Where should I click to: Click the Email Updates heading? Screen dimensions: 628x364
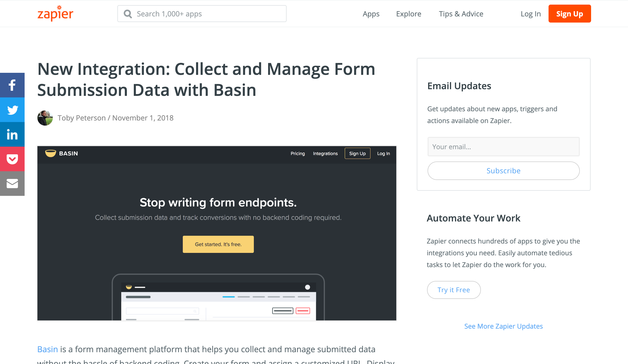(x=459, y=86)
